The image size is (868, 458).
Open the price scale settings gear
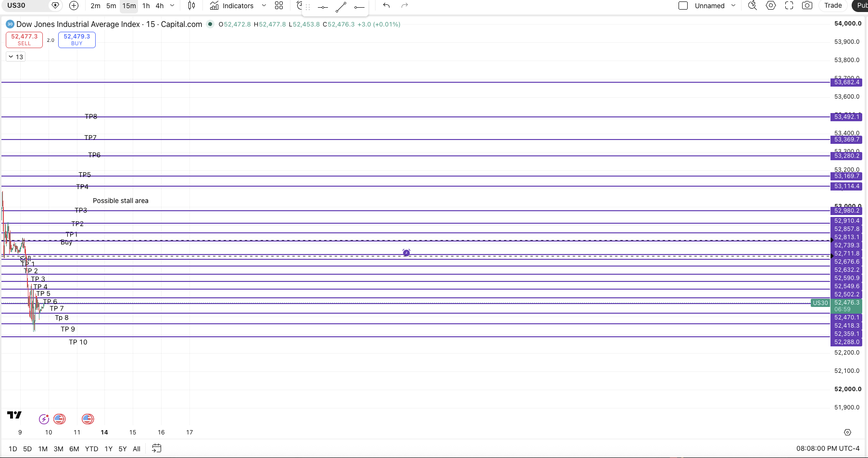click(847, 433)
